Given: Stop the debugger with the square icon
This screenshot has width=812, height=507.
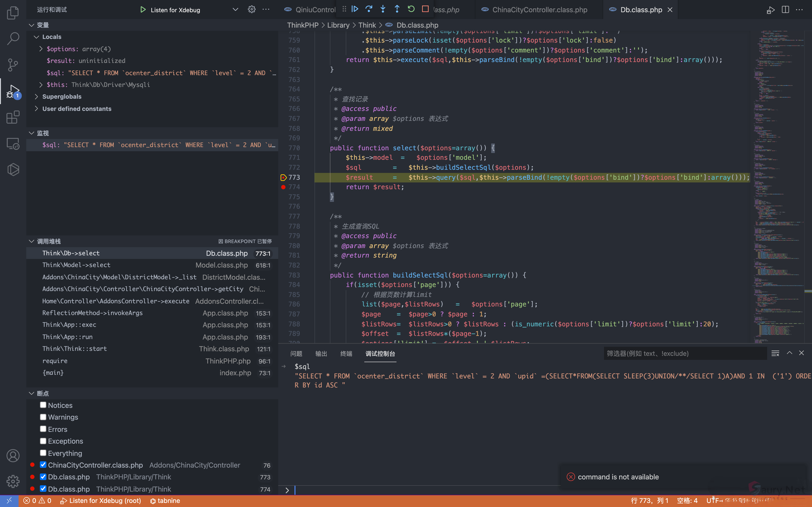Looking at the screenshot, I should tap(425, 9).
